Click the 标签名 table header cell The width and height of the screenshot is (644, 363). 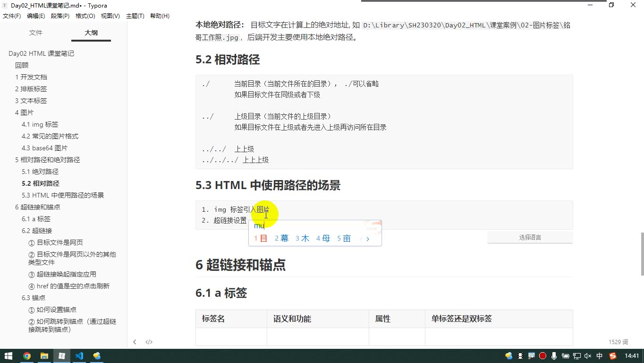pyautogui.click(x=231, y=319)
